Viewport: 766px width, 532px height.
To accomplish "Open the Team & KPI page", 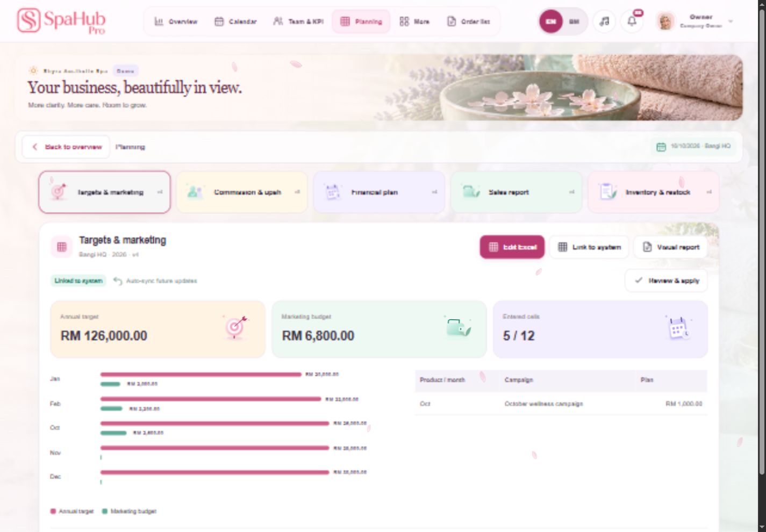I will click(298, 21).
